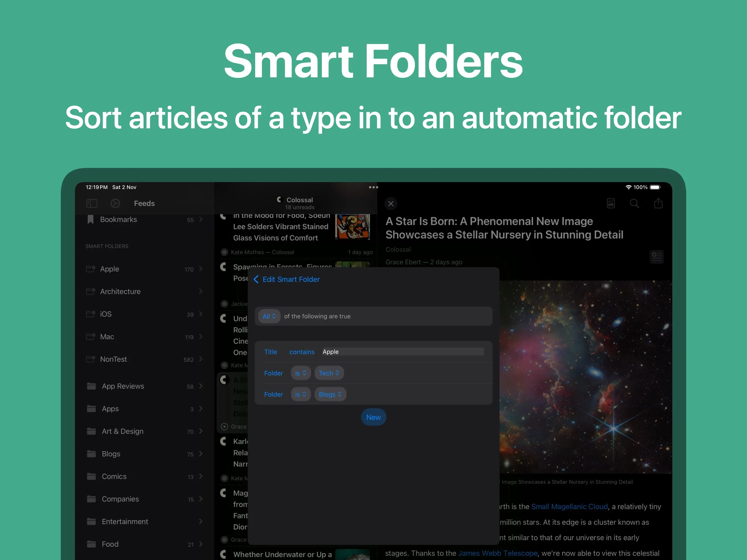Open the App Reviews folder
The height and width of the screenshot is (560, 747).
pos(123,386)
